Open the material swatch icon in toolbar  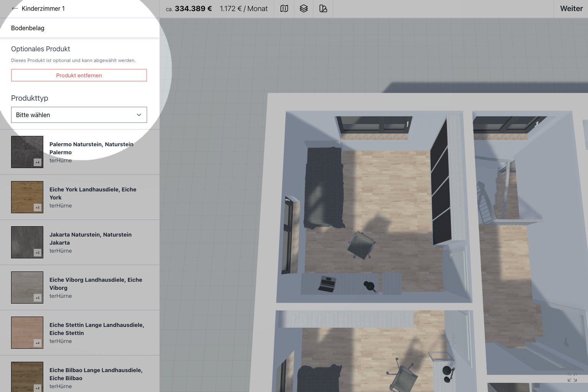point(323,8)
